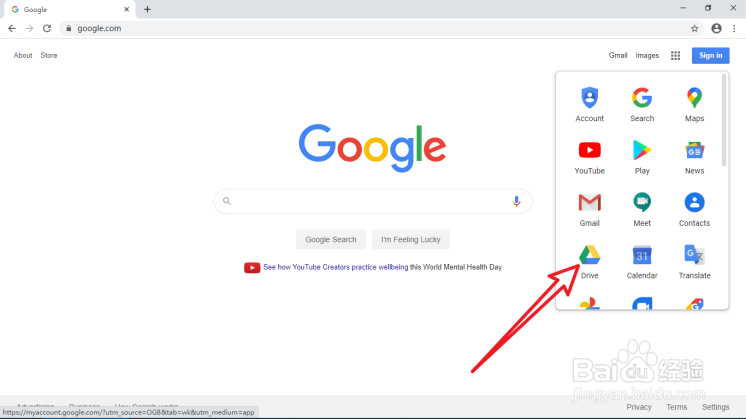
Task: Restore down the Chrome window
Action: (x=708, y=8)
